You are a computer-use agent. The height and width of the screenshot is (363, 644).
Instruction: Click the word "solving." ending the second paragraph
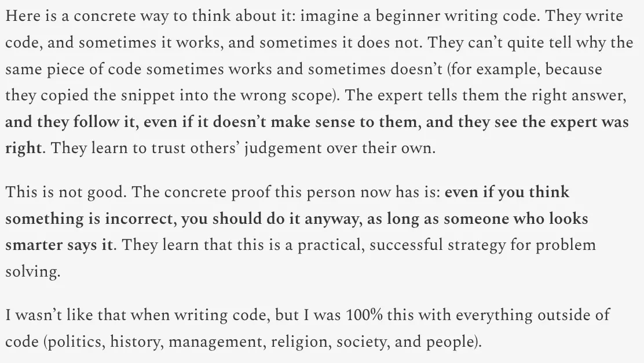coord(32,272)
